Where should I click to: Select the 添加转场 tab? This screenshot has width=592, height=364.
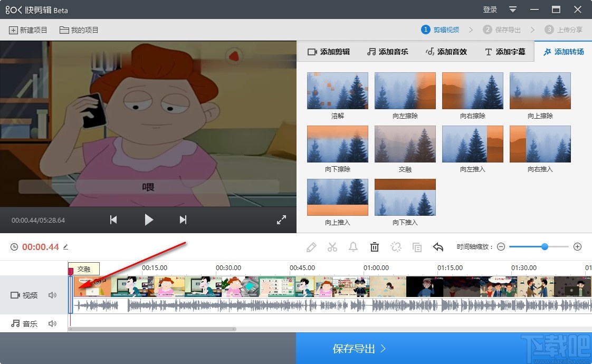pos(564,52)
